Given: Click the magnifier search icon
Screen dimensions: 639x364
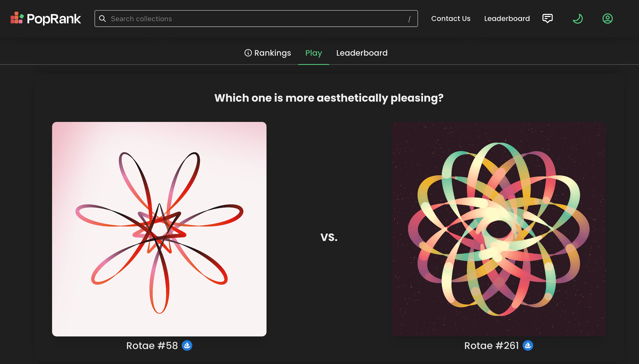Looking at the screenshot, I should (103, 19).
